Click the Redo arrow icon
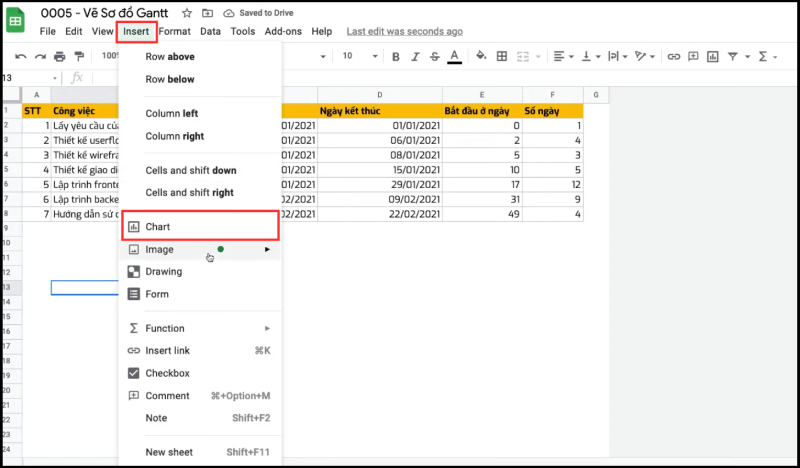800x468 pixels. click(x=40, y=56)
